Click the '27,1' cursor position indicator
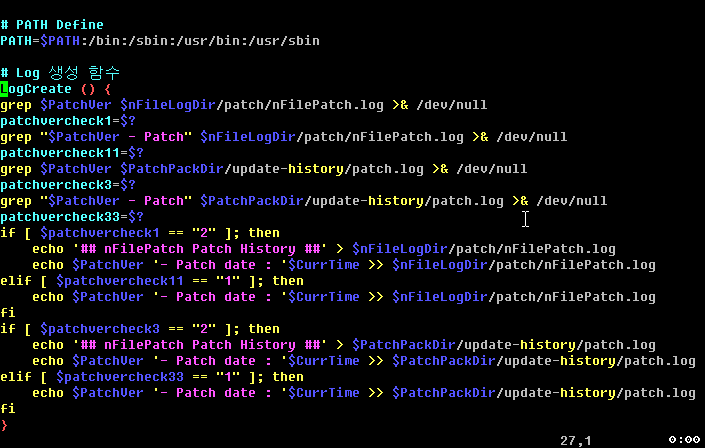This screenshot has width=705, height=448. point(576,440)
